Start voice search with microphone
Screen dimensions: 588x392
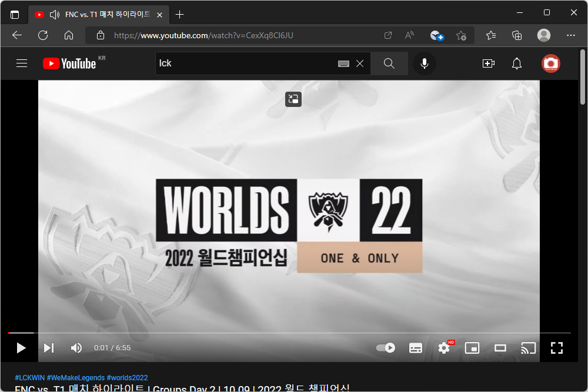click(x=425, y=63)
